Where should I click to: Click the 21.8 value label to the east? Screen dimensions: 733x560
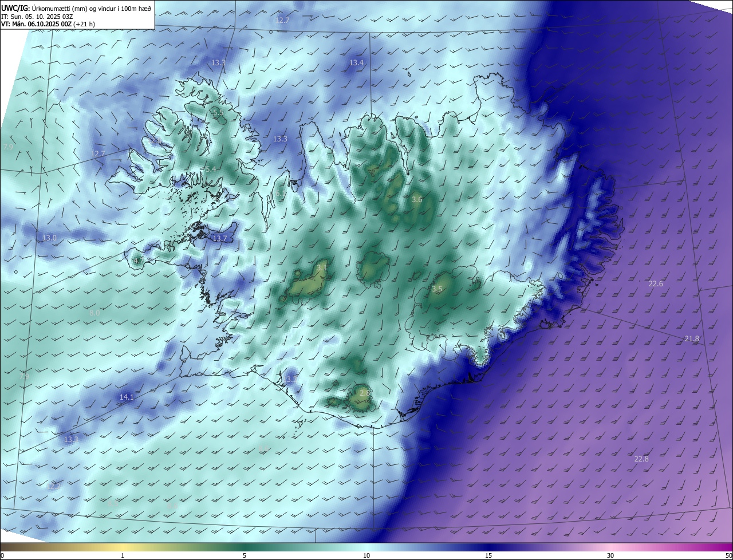tap(692, 339)
